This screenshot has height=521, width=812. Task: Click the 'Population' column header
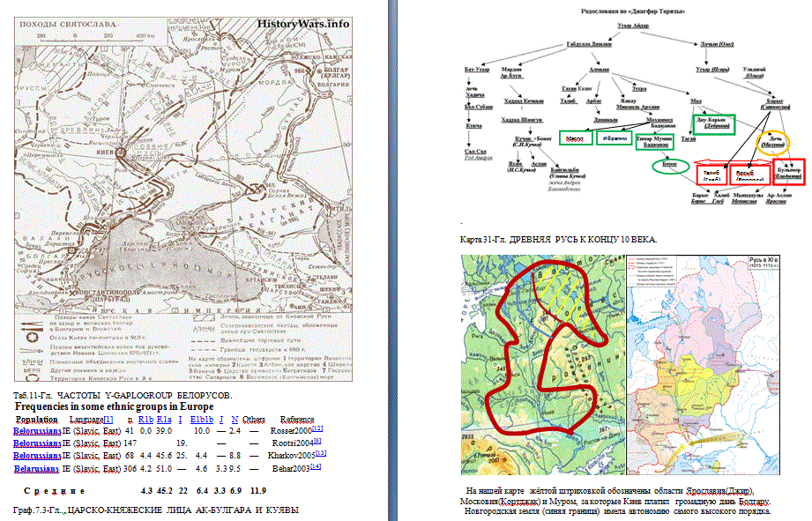(37, 420)
